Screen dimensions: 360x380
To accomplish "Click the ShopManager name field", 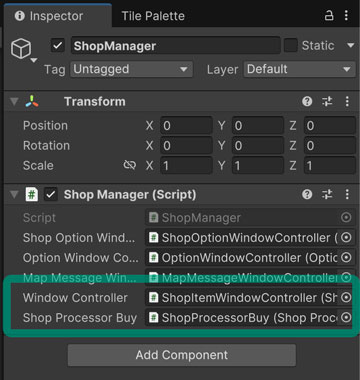I will [175, 46].
